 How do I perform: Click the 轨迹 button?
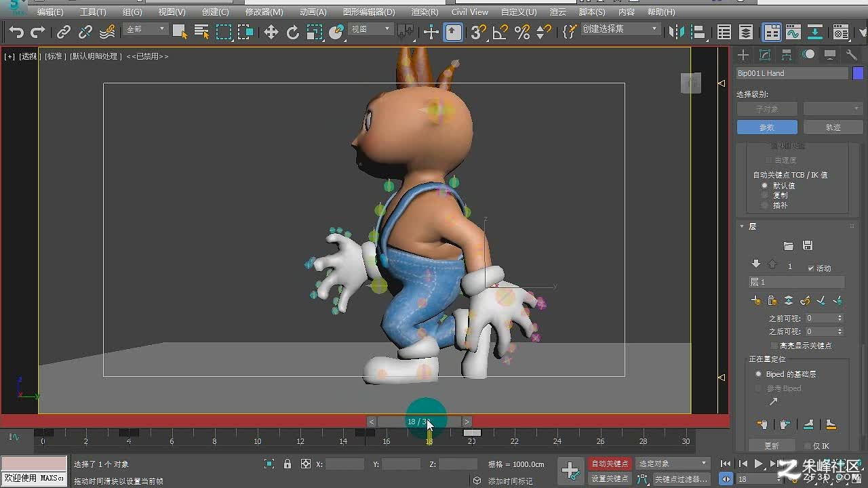click(833, 127)
